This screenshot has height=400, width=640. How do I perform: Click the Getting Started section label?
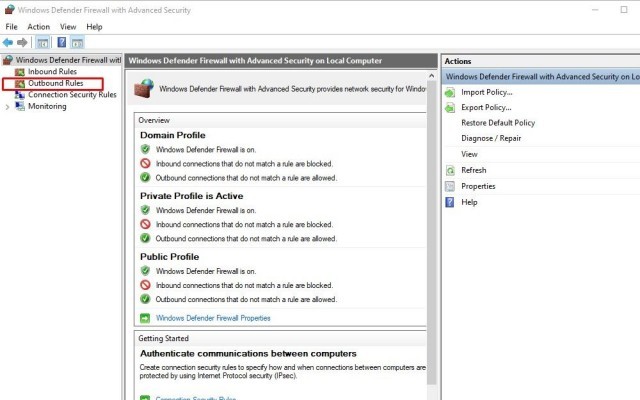tap(163, 338)
